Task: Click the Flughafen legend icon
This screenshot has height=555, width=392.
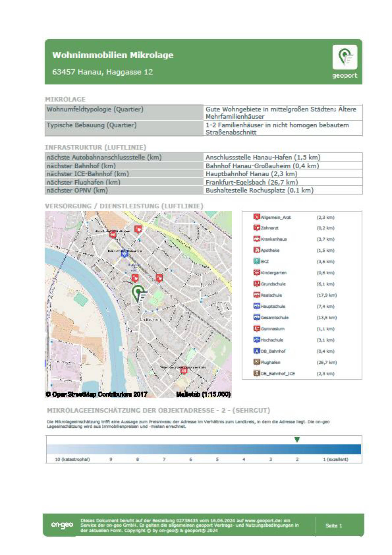Action: (x=257, y=362)
